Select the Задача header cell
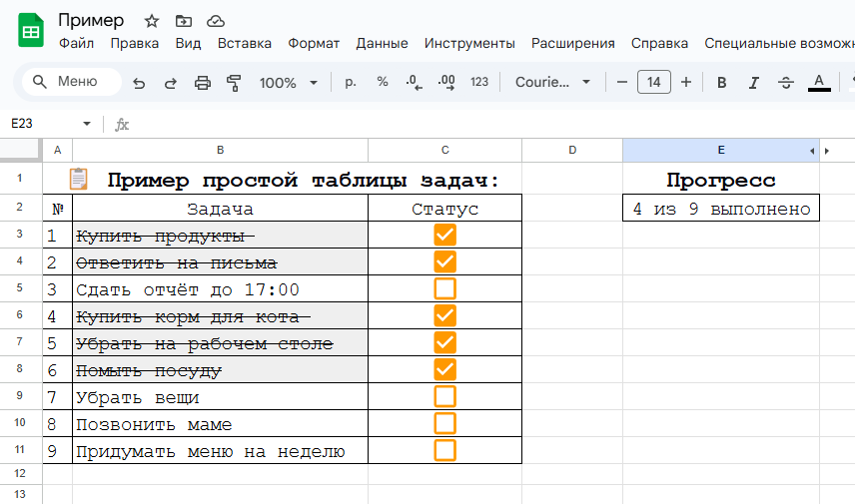 pos(221,209)
